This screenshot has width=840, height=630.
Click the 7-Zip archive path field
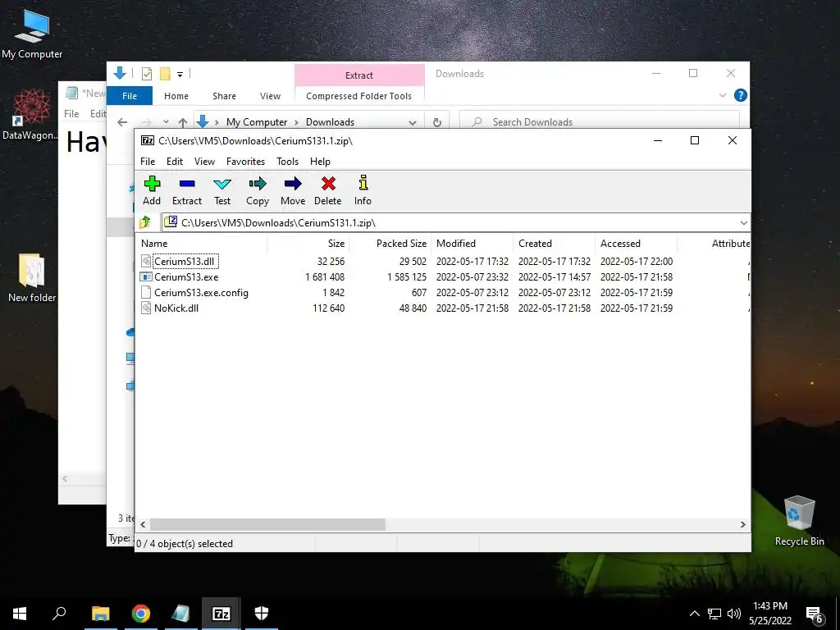pyautogui.click(x=450, y=223)
